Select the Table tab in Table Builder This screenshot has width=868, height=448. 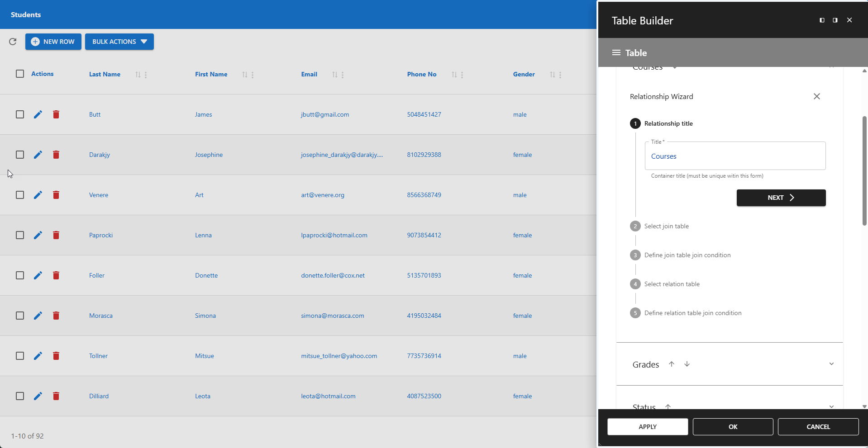(636, 52)
